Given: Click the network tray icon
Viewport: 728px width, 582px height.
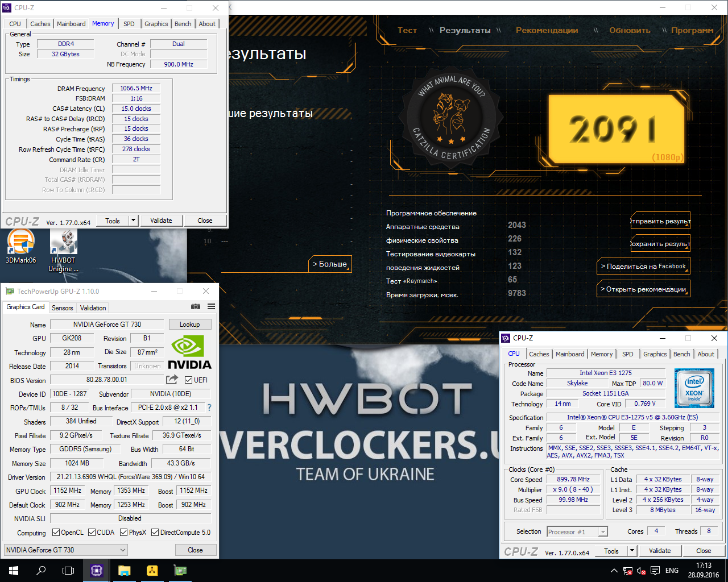Looking at the screenshot, I should pos(627,571).
